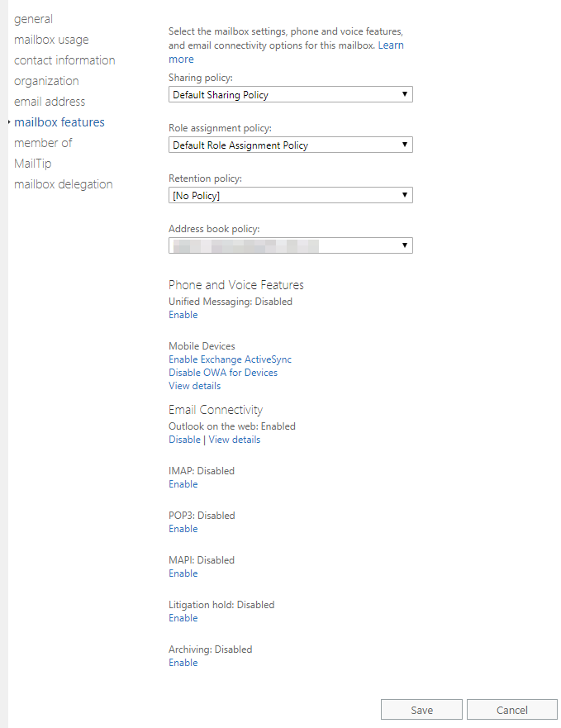
Task: Switch to the contact information section
Action: pos(64,60)
